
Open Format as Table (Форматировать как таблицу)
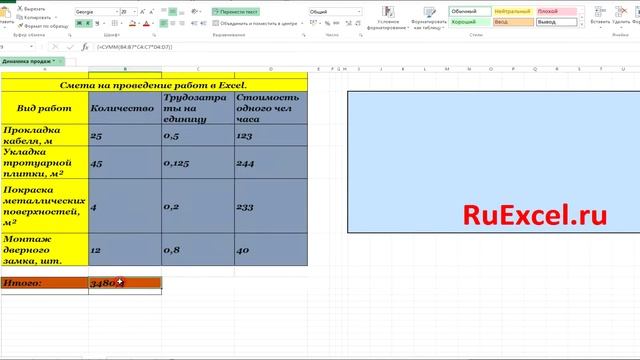tap(429, 18)
